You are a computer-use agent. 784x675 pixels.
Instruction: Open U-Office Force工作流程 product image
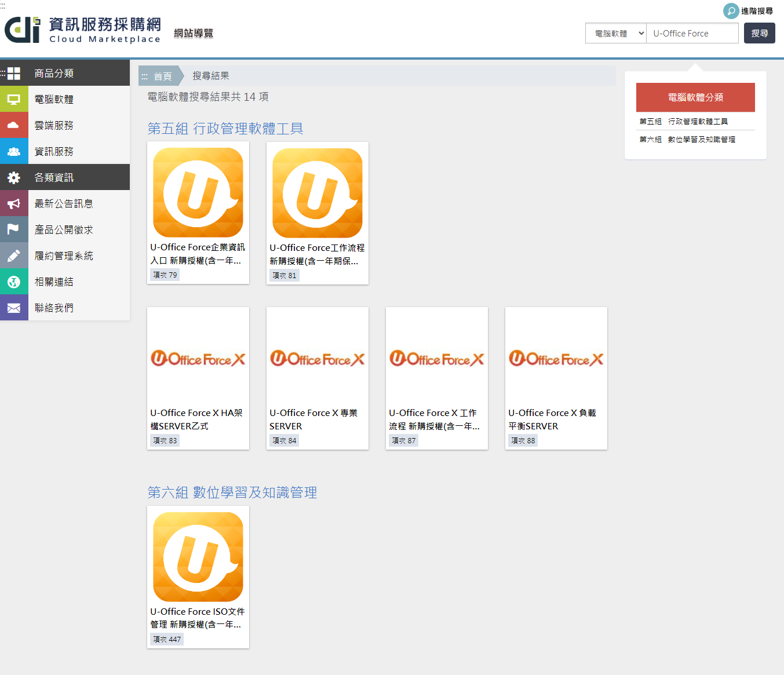(318, 193)
